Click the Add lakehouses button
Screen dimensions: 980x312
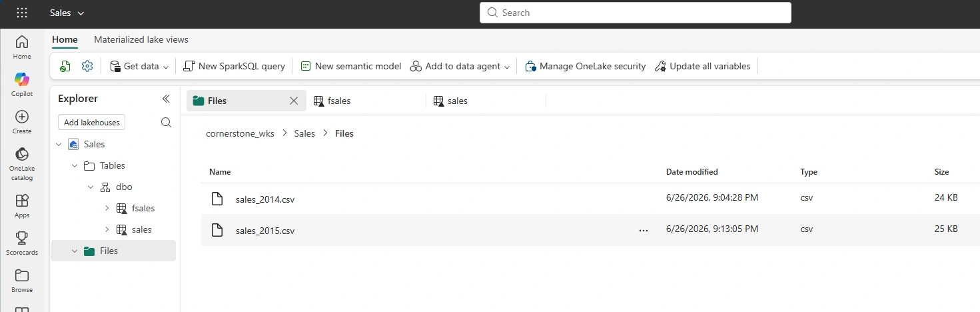pos(92,123)
